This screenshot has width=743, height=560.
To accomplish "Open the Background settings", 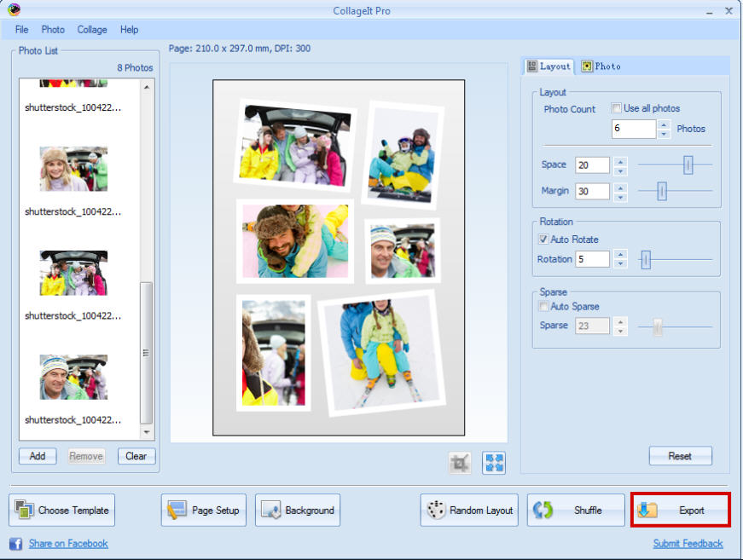I will coord(298,511).
